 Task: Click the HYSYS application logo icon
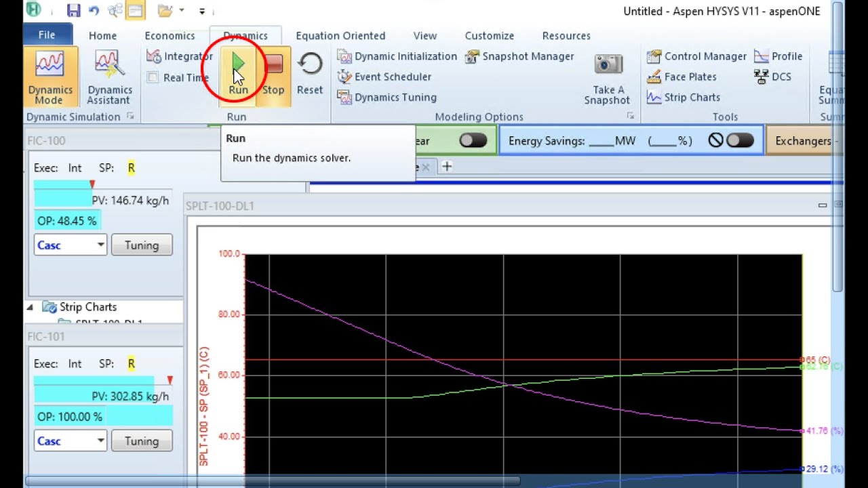coord(33,9)
